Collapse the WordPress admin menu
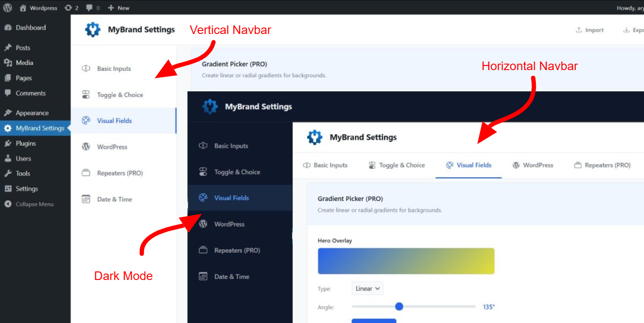 (x=34, y=204)
